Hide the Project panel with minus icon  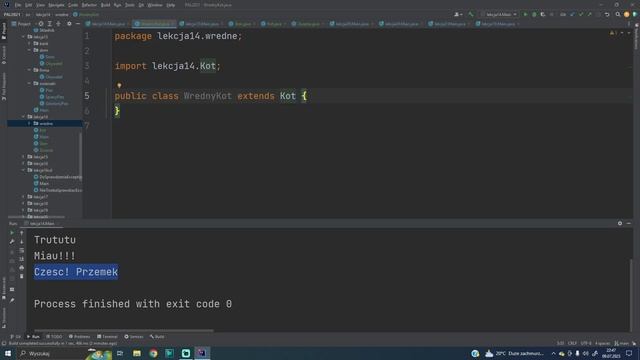click(x=78, y=24)
